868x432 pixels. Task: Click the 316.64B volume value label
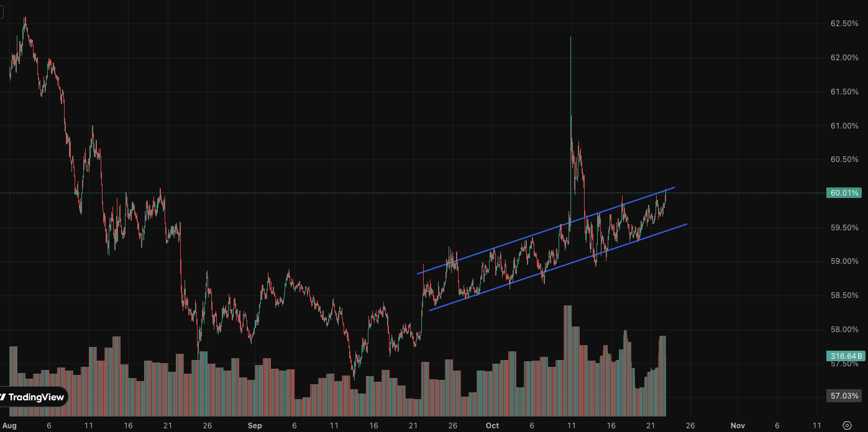pyautogui.click(x=845, y=356)
